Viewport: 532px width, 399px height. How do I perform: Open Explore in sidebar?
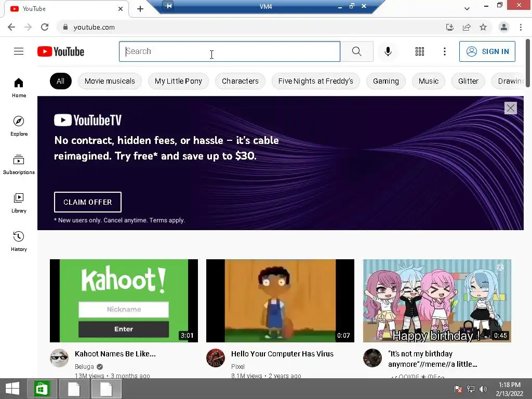point(19,126)
